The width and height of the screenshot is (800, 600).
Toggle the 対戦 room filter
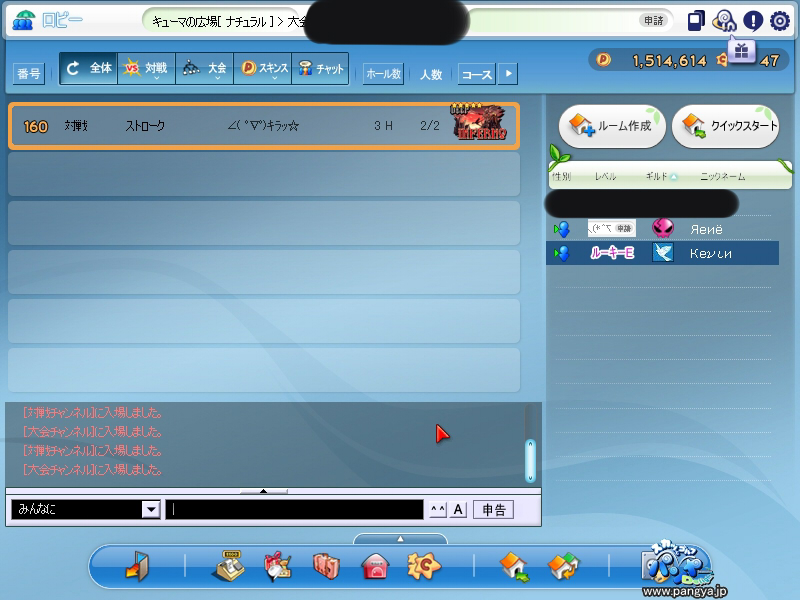click(146, 69)
